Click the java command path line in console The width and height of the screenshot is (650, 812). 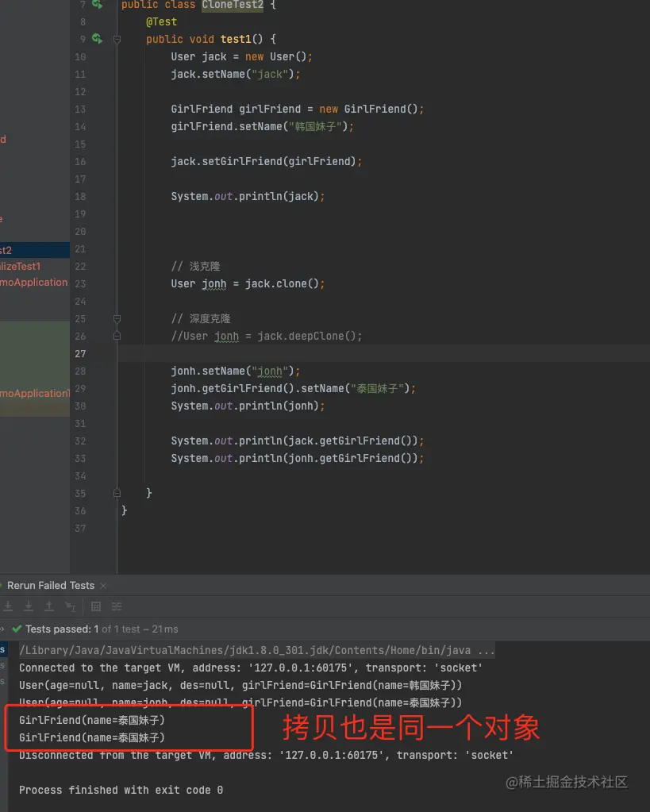[257, 650]
